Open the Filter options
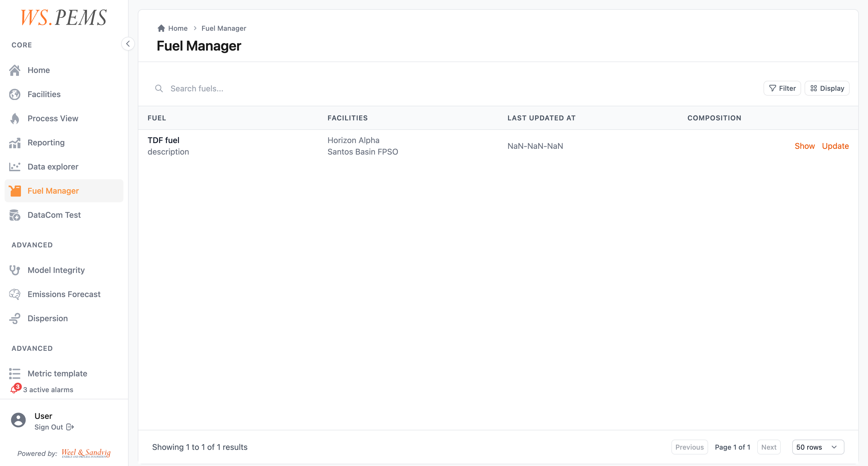Screen dimensions: 868x466 point(782,88)
